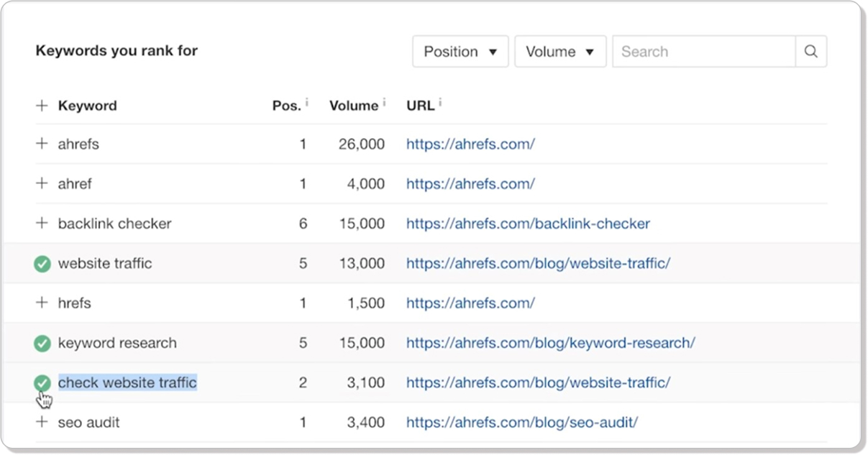Open ahrefs.com link in 'ahrefs' row

(x=470, y=144)
